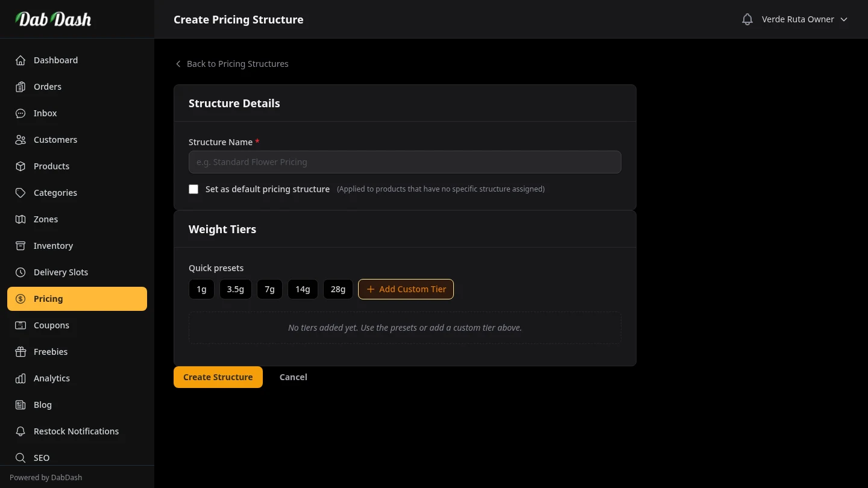Open the Zones map section

[45, 219]
